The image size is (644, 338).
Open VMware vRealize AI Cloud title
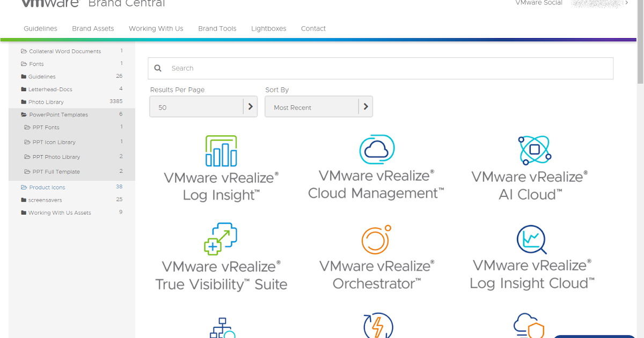click(x=530, y=185)
